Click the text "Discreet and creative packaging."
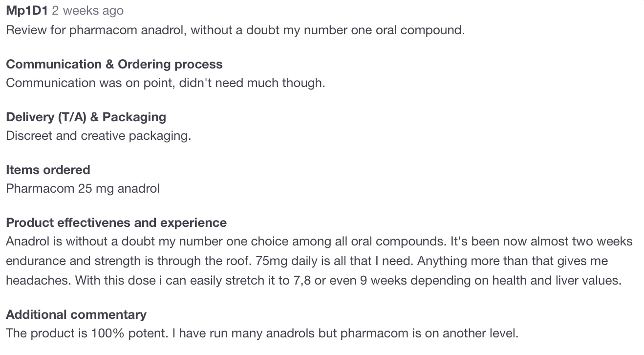 [98, 136]
